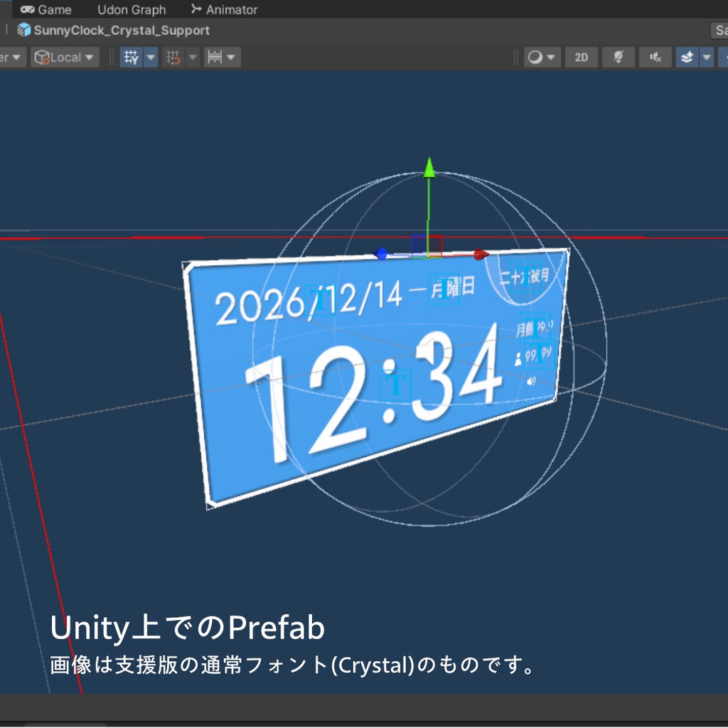The height and width of the screenshot is (728, 728).
Task: Toggle scene lighting lightbulb icon
Action: (x=619, y=58)
